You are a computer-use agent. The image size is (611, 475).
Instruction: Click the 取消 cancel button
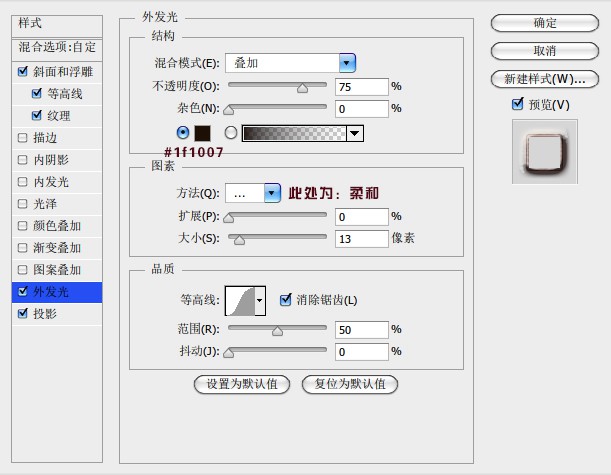tap(545, 51)
